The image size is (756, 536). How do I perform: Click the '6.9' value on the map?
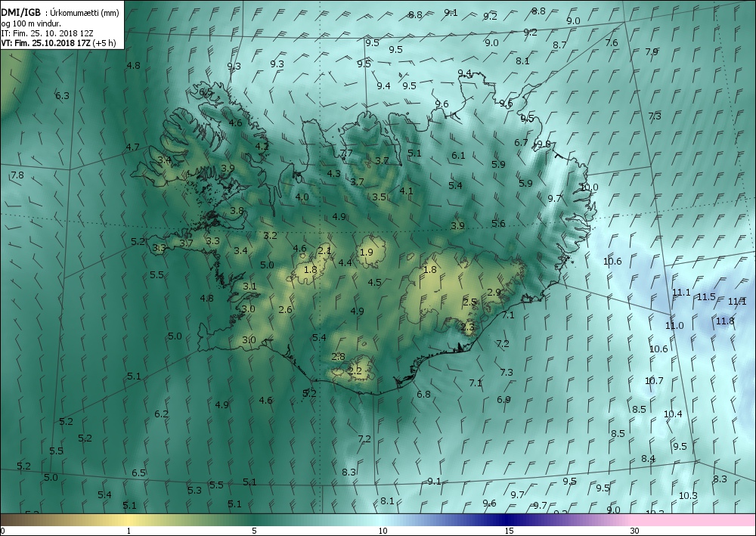coord(503,400)
